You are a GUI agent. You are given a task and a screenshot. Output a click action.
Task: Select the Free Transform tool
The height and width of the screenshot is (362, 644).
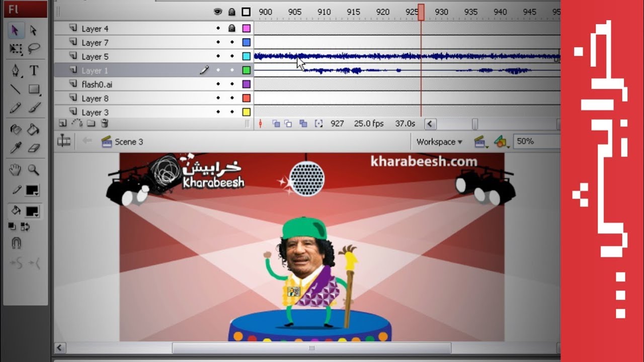coord(15,49)
